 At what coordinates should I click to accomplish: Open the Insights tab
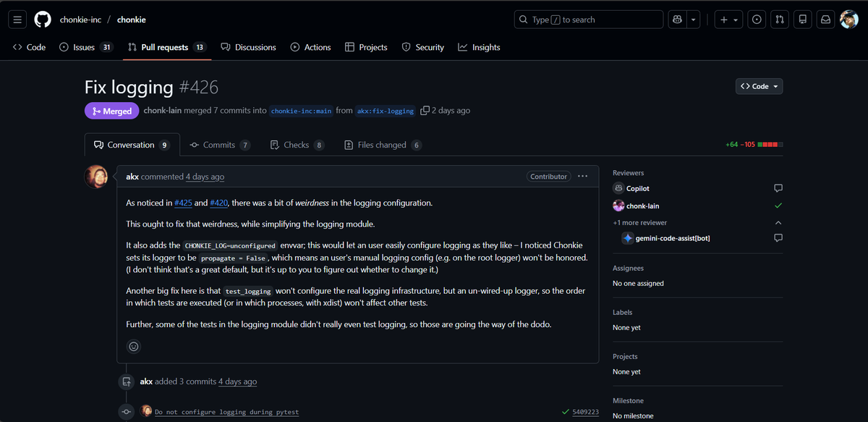tap(479, 47)
